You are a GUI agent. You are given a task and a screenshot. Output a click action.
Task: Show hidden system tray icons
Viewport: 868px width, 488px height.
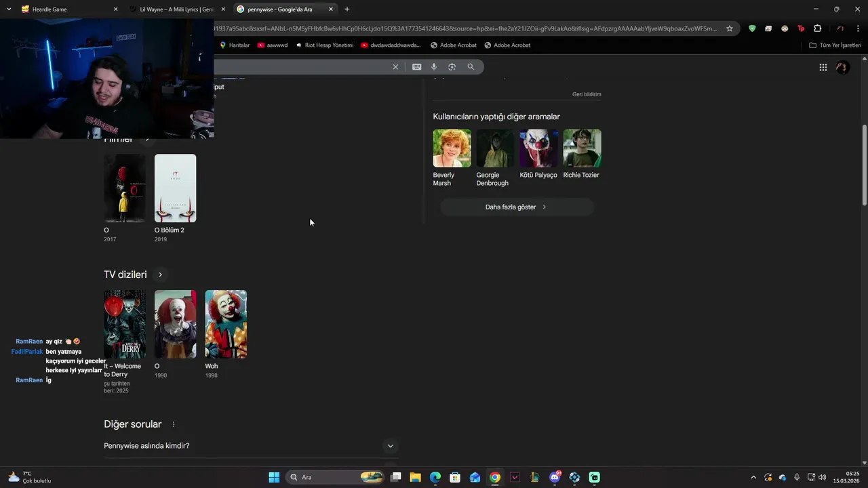tap(753, 477)
